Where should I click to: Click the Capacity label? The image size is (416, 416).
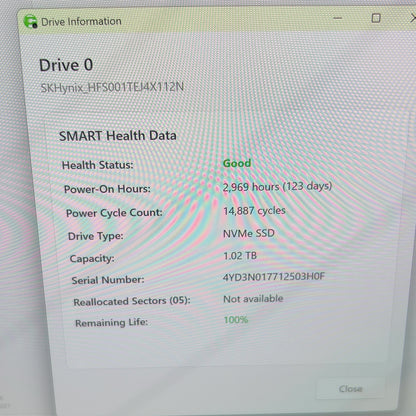(92, 258)
